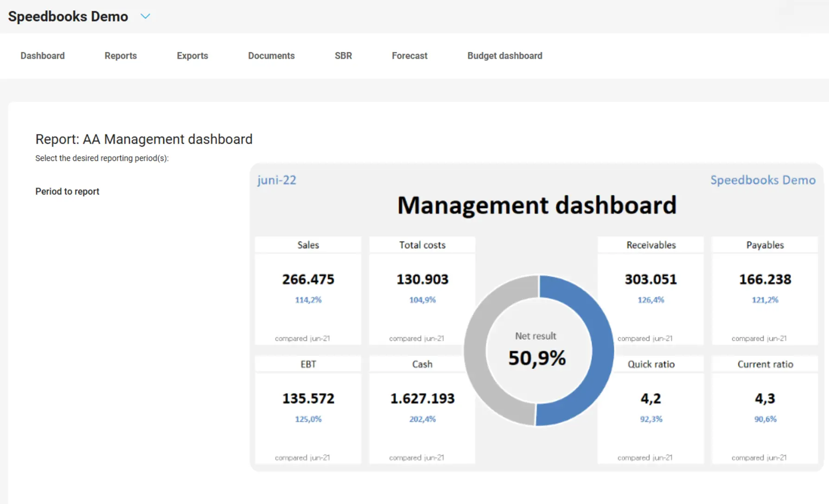Click the Speedbooks Demo header title
The width and height of the screenshot is (829, 504).
coord(68,16)
